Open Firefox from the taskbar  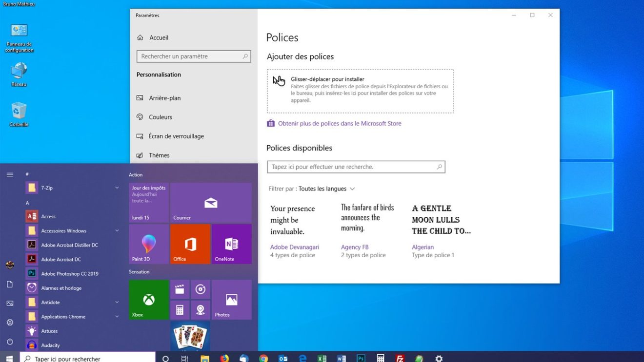coord(224,359)
